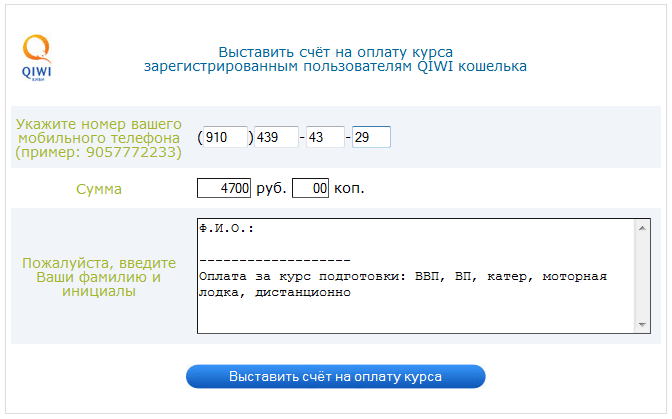Image resolution: width=672 pixels, height=419 pixels.
Task: Click the руб. text beside the amount
Action: (x=270, y=188)
